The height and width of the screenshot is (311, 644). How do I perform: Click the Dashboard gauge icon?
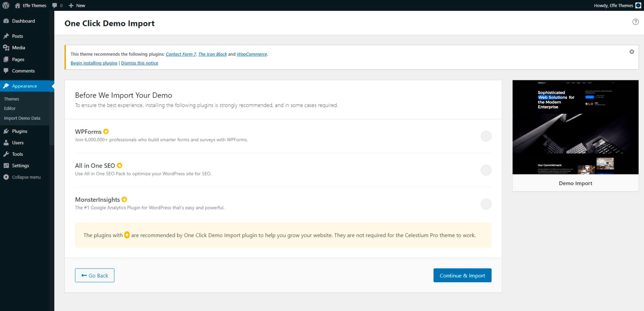point(6,21)
